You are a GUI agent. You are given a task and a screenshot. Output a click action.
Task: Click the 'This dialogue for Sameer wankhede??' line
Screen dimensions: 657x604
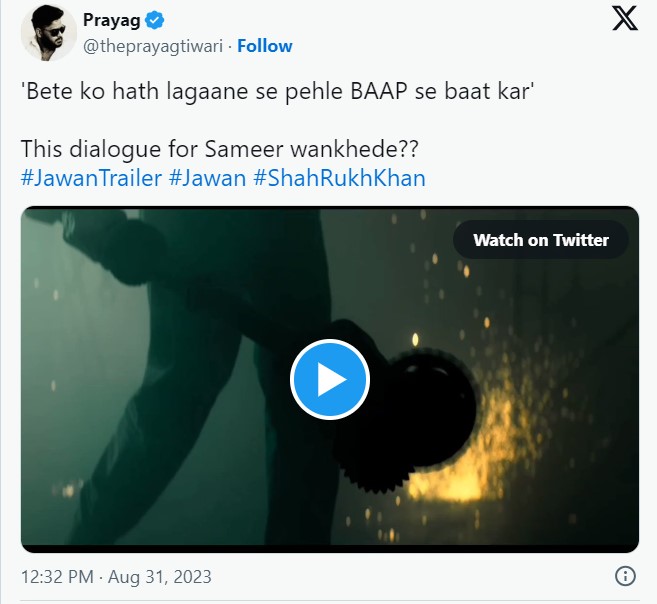(219, 151)
